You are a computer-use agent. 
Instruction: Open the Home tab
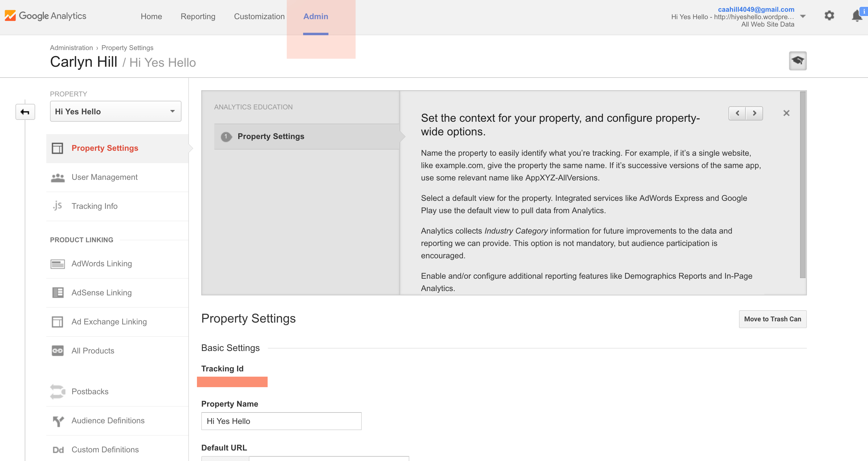tap(151, 16)
